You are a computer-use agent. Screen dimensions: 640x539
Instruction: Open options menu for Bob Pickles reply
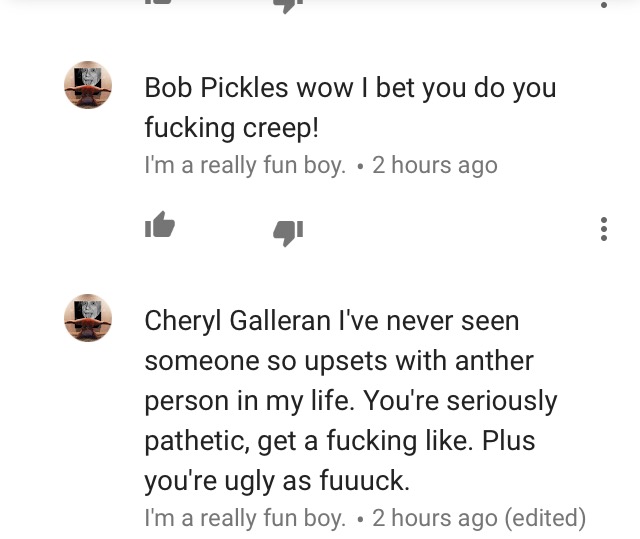(604, 229)
